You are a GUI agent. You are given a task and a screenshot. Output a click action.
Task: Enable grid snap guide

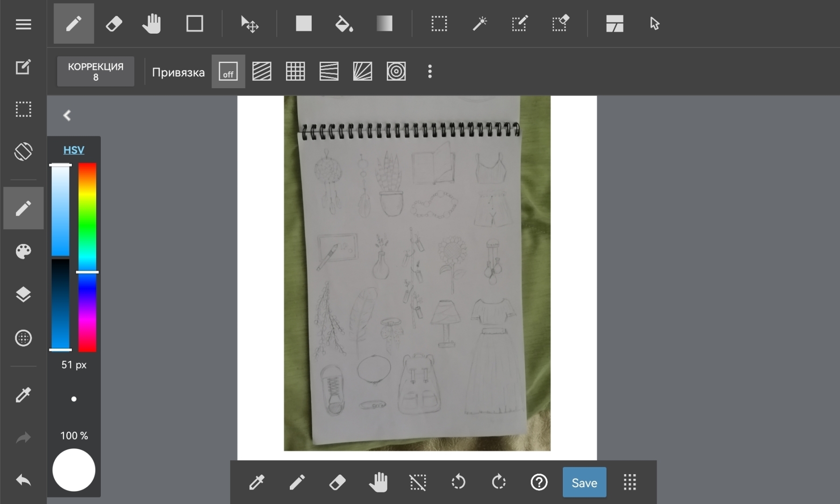click(x=295, y=72)
